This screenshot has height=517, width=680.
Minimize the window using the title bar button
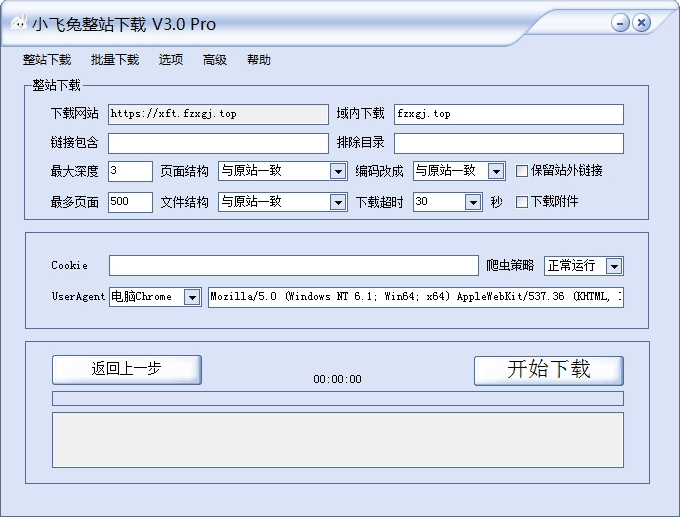click(x=620, y=23)
